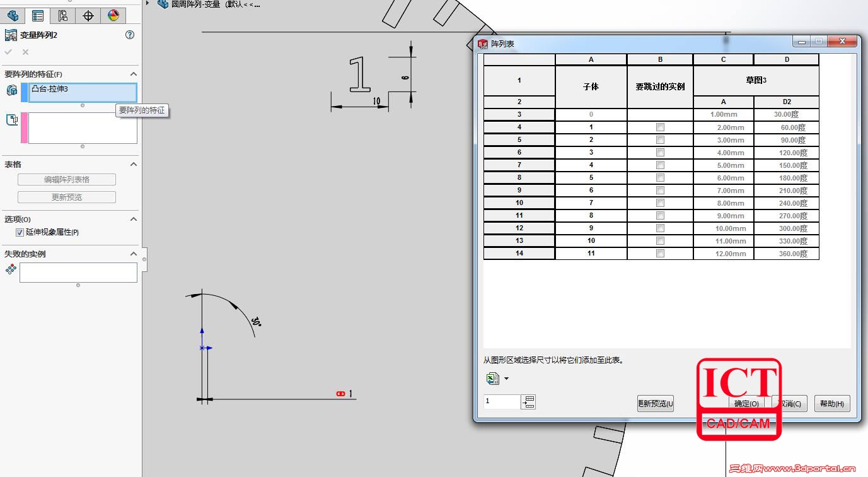Select the 30° angle dimension in the sketch

(256, 322)
